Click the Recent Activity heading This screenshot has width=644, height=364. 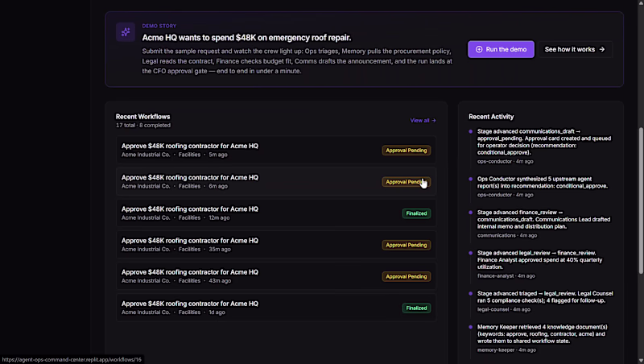491,117
